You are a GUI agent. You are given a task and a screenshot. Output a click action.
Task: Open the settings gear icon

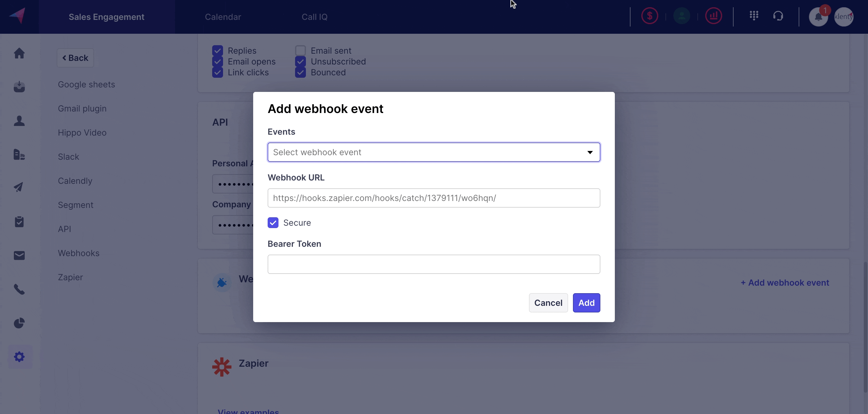20,357
